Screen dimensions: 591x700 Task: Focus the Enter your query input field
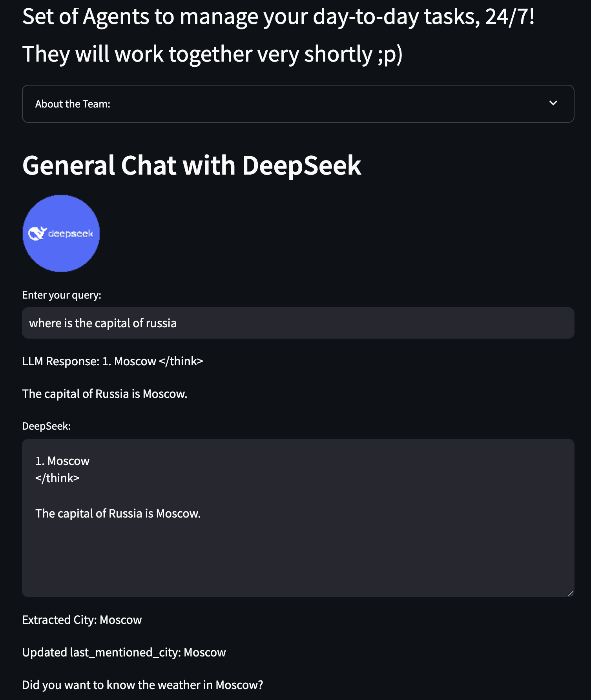[x=298, y=323]
